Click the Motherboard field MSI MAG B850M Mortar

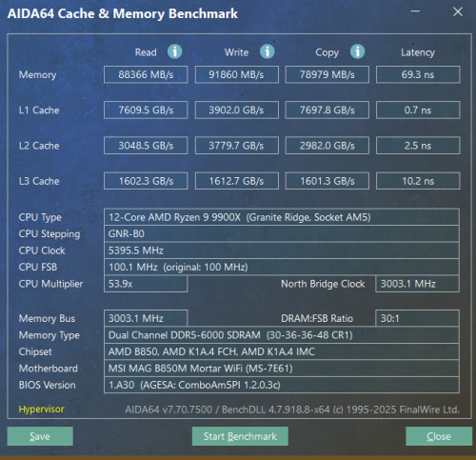(282, 369)
